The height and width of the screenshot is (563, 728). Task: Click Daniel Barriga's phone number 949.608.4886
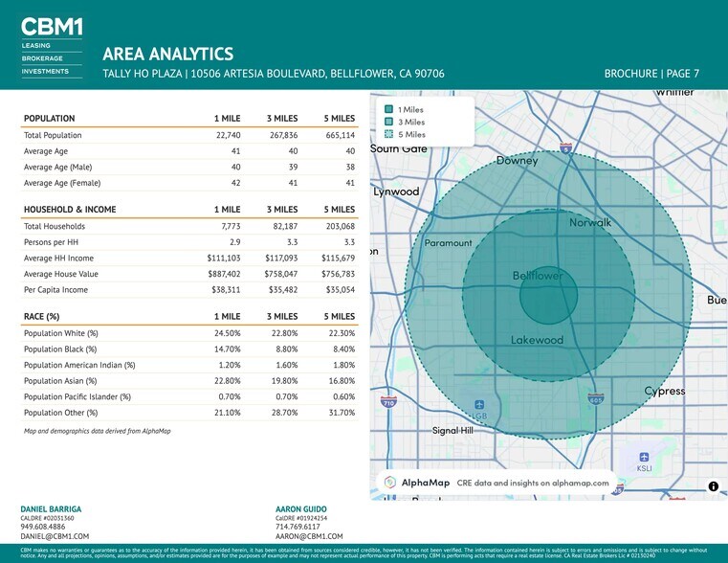pos(45,527)
